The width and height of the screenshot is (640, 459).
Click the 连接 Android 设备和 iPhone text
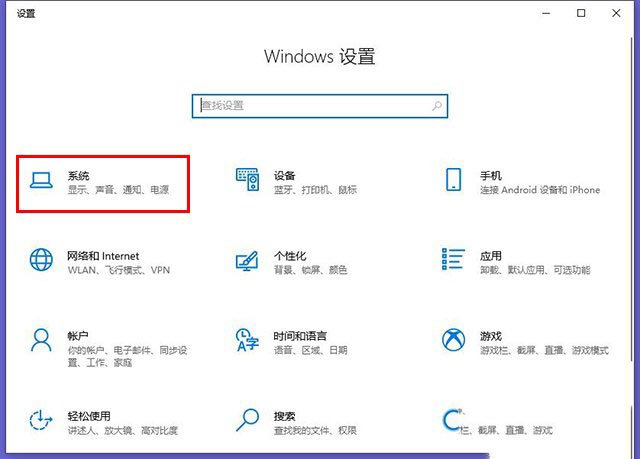540,190
